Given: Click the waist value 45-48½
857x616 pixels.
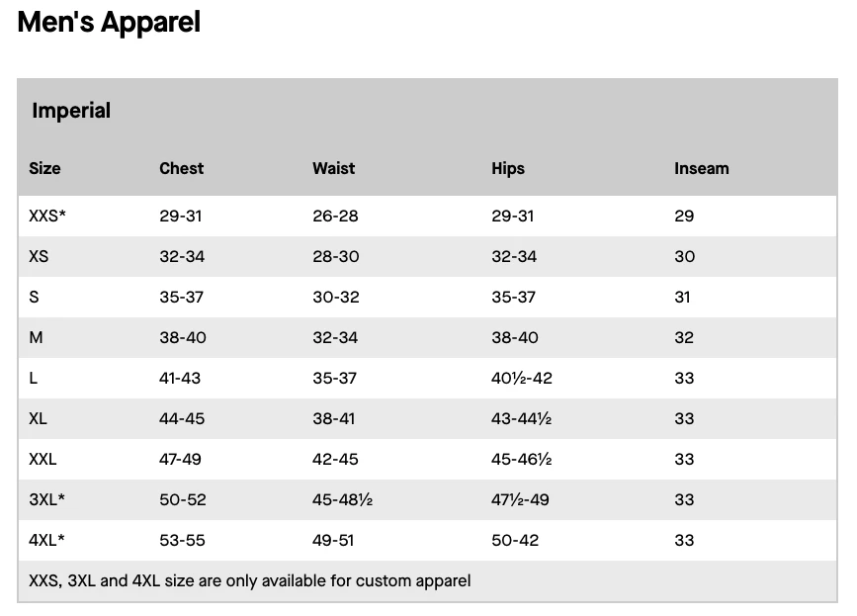Looking at the screenshot, I should 342,499.
